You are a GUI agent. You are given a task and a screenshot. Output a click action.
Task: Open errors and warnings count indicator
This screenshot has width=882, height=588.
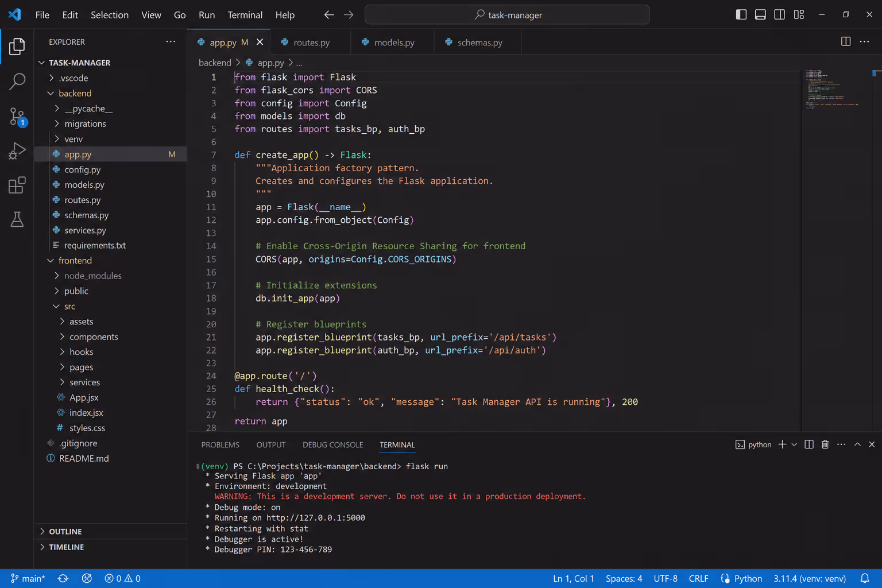[122, 578]
